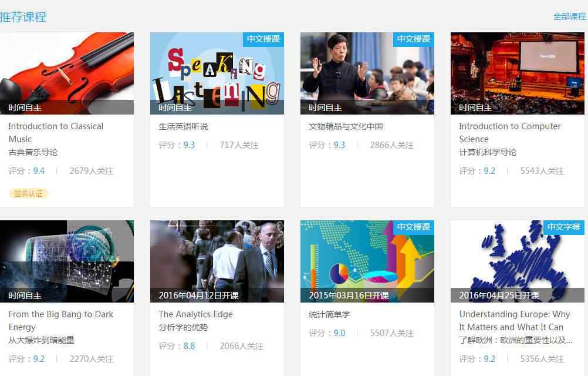This screenshot has width=588, height=376.
Task: Click the Introduction to Classical Music title
Action: click(56, 132)
